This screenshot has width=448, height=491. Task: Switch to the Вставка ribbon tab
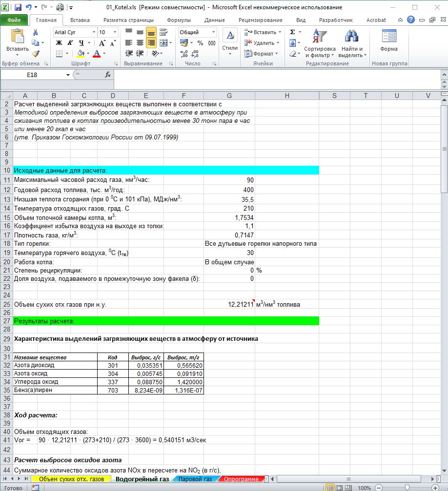[x=80, y=20]
